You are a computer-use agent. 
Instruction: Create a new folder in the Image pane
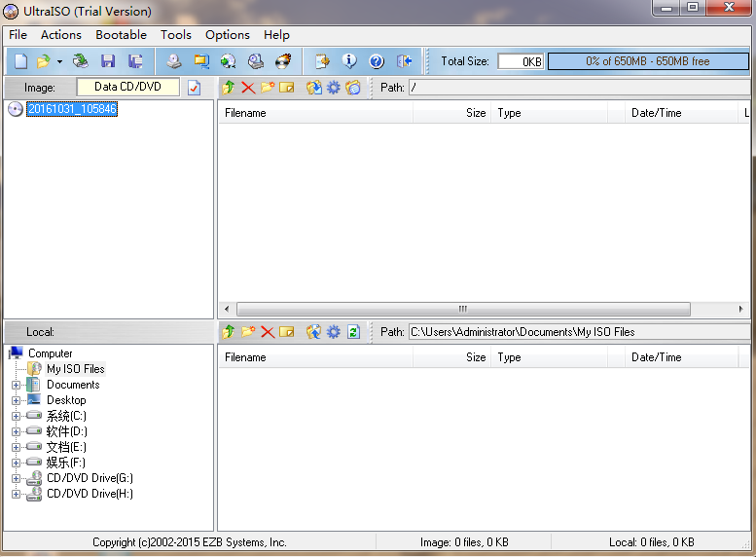pyautogui.click(x=268, y=88)
